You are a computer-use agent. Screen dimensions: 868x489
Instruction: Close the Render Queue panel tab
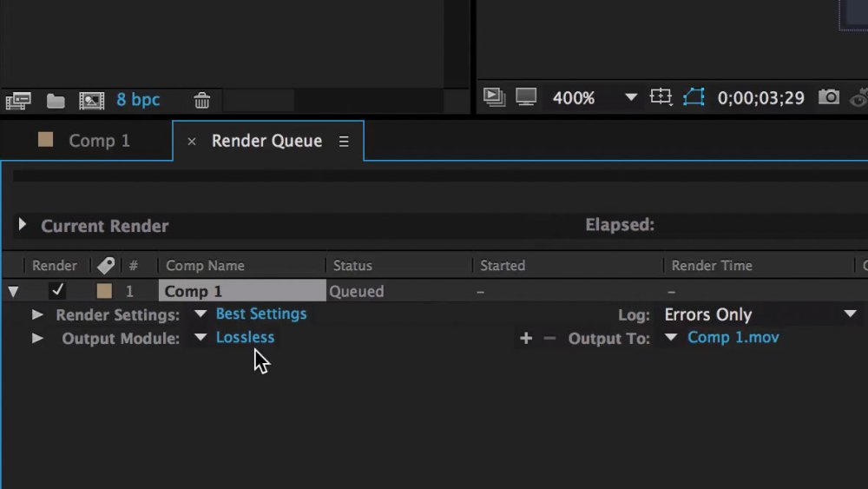pyautogui.click(x=192, y=142)
